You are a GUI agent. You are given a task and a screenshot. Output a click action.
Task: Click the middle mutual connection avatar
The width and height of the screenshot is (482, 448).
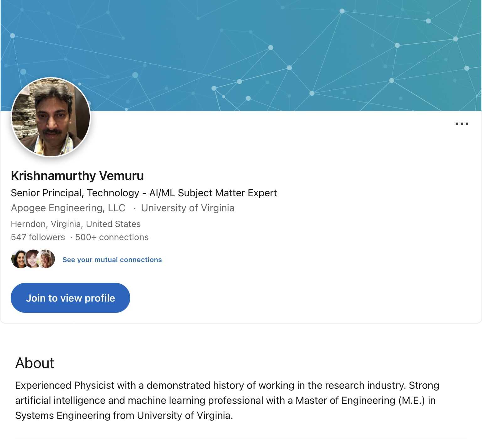[33, 259]
